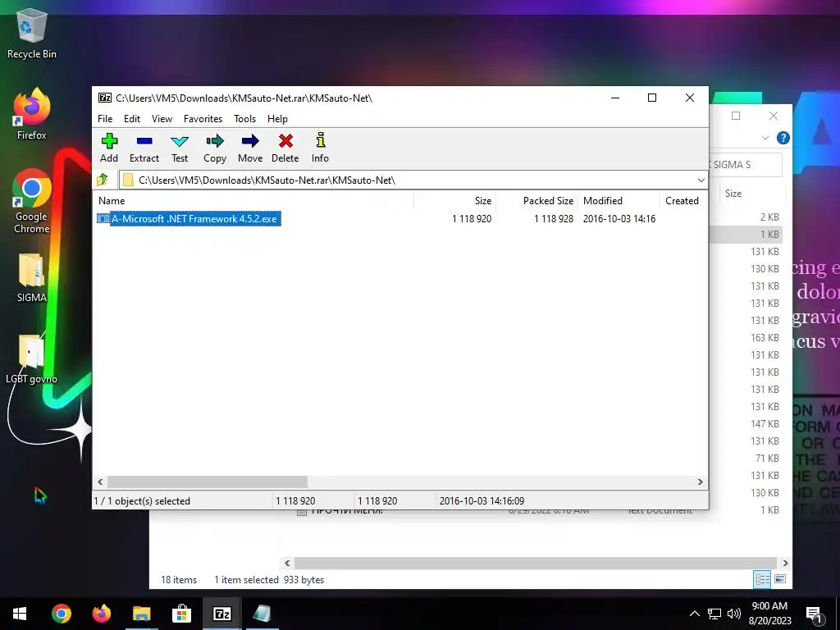Go up one folder level icon
Image resolution: width=840 pixels, height=630 pixels.
pos(103,180)
